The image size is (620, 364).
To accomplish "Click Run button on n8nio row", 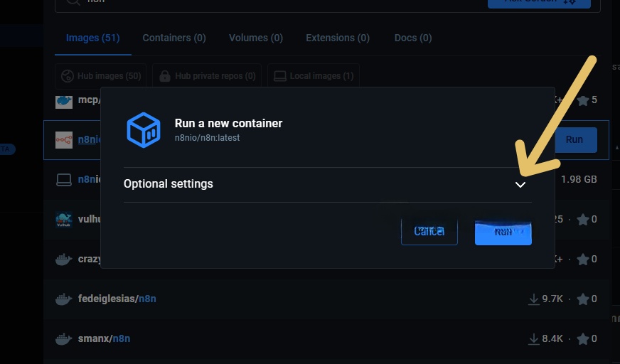I will (x=576, y=140).
